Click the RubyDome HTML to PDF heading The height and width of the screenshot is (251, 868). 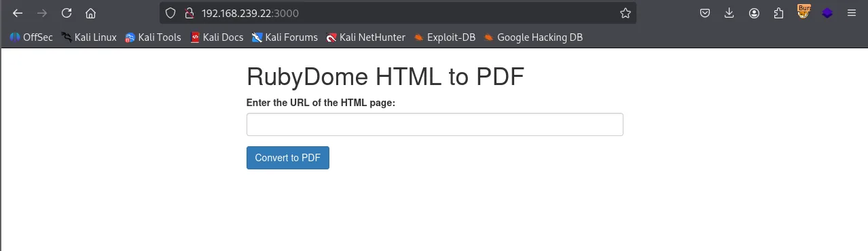point(385,77)
